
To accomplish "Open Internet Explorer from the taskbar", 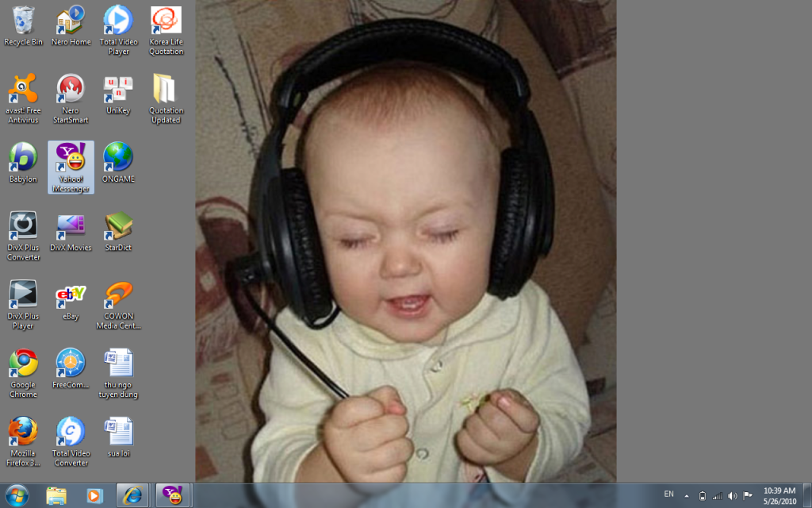I will [x=132, y=495].
